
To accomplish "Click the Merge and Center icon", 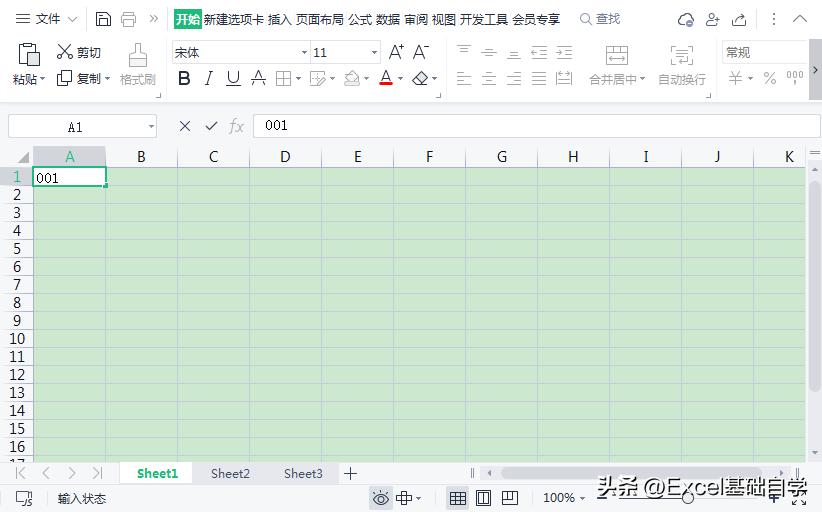I will [616, 55].
